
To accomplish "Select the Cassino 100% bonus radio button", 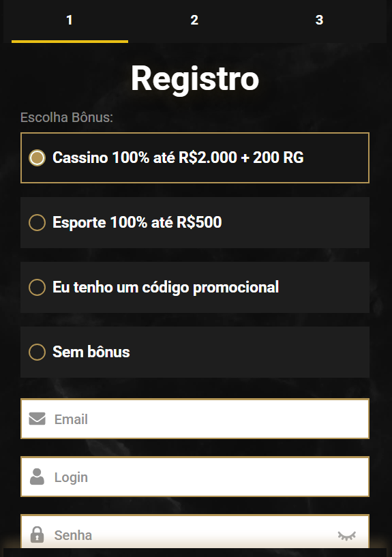I will [x=37, y=157].
